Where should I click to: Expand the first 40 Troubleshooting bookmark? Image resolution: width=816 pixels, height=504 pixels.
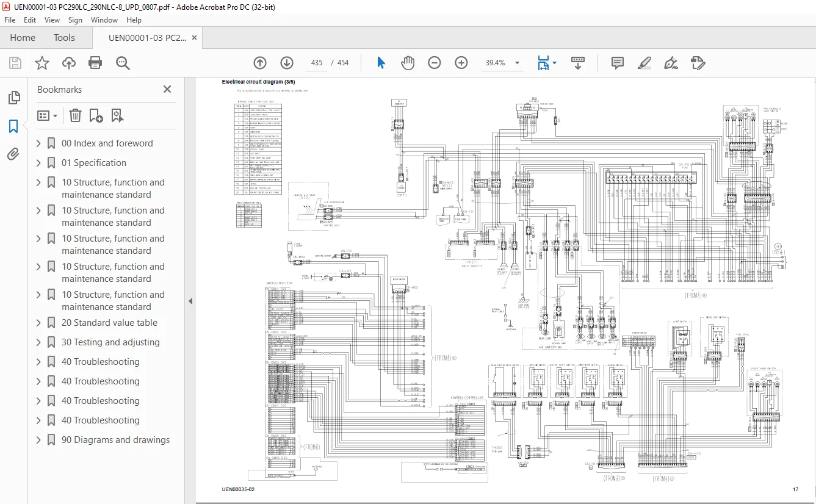coord(38,362)
